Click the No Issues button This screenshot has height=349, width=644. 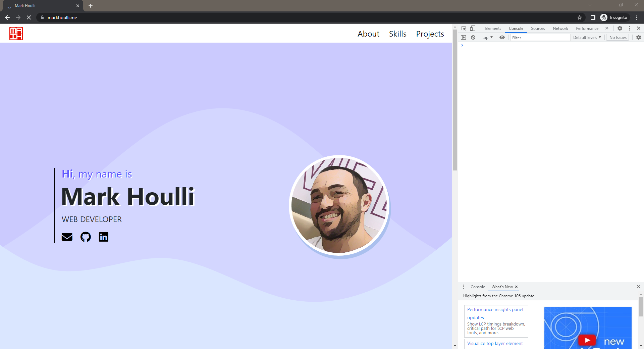[x=618, y=37]
